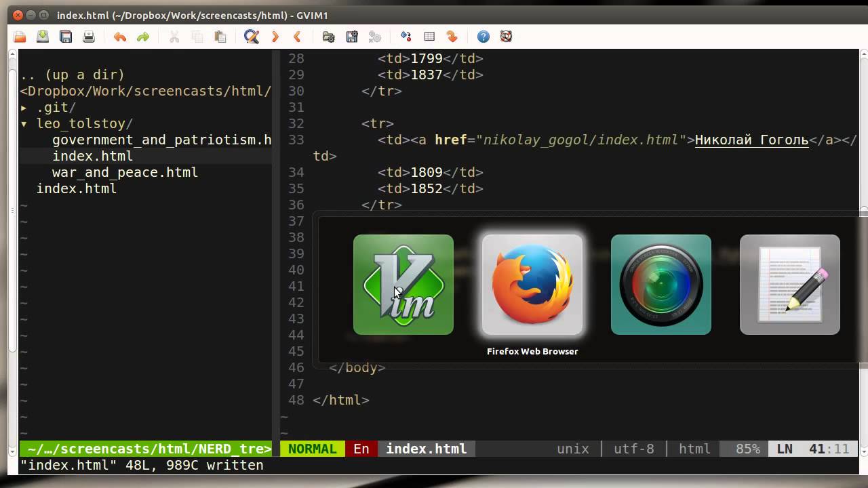The image size is (868, 488).
Task: Click the Run Script gears icon
Action: coord(375,37)
